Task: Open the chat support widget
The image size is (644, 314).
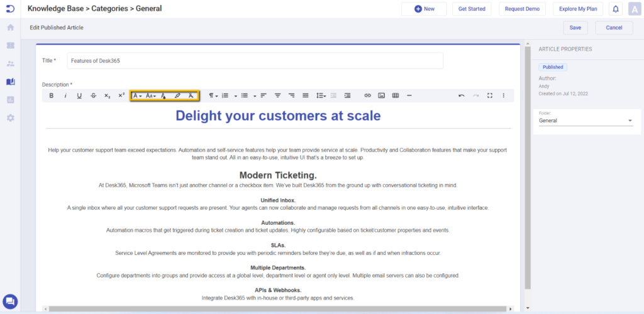Action: click(x=10, y=301)
